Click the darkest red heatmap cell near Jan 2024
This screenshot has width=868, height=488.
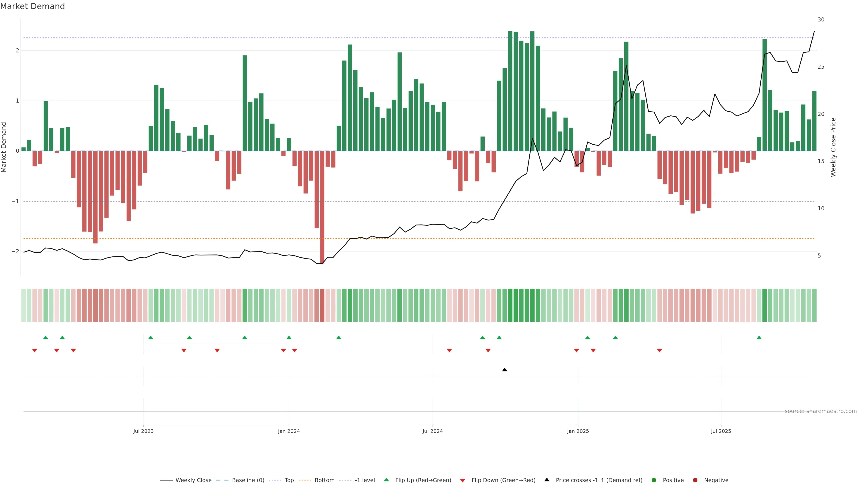point(322,305)
